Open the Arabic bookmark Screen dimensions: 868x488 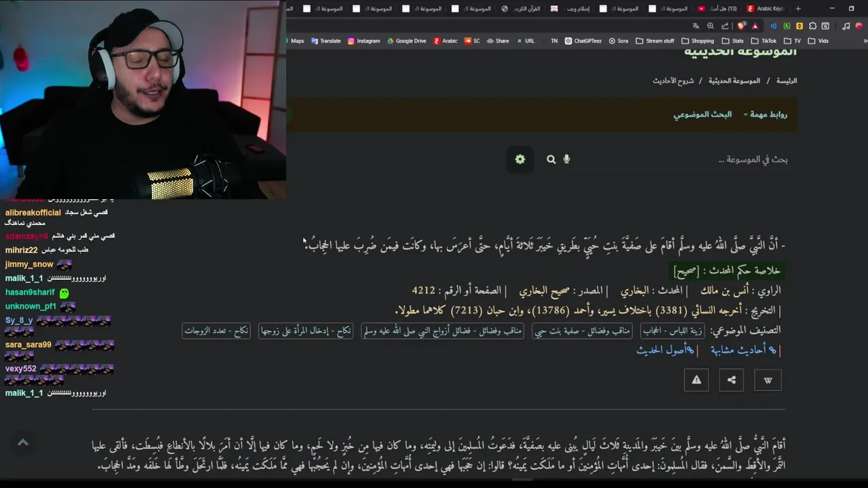click(446, 41)
